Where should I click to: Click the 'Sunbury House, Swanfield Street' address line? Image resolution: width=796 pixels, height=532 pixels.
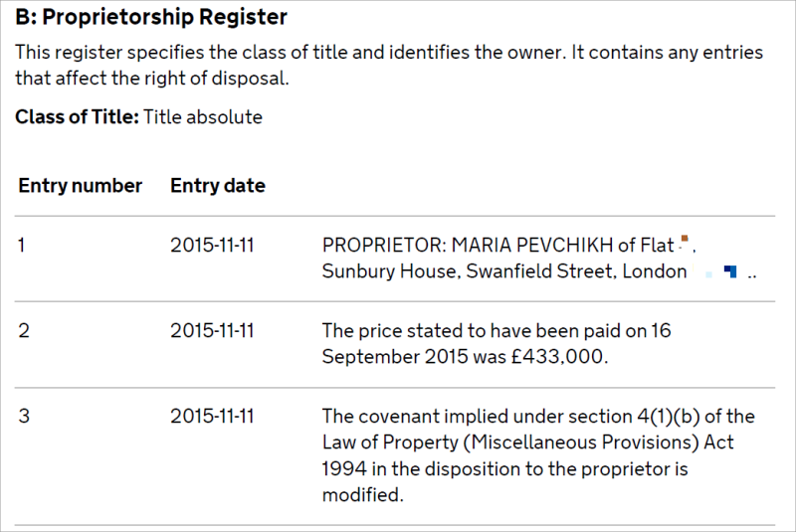(468, 271)
